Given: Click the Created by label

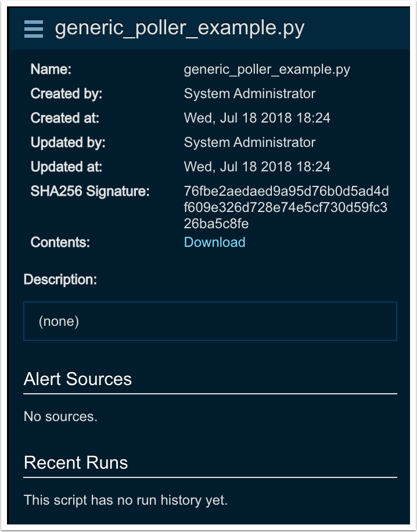Looking at the screenshot, I should click(x=66, y=94).
